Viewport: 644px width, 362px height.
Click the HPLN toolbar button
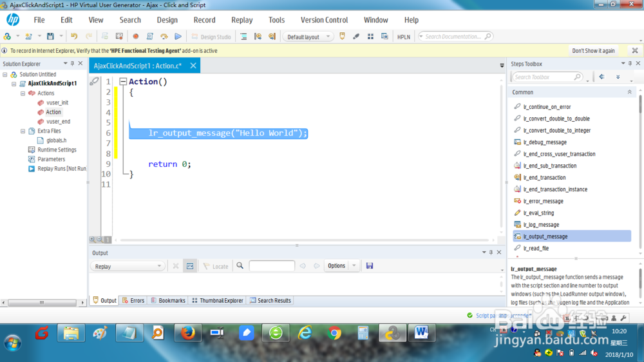pos(404,37)
